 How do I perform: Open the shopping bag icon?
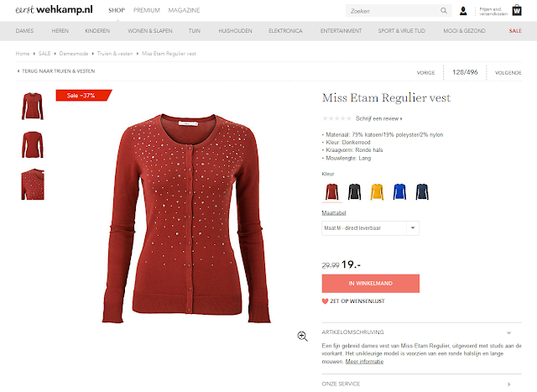click(517, 10)
